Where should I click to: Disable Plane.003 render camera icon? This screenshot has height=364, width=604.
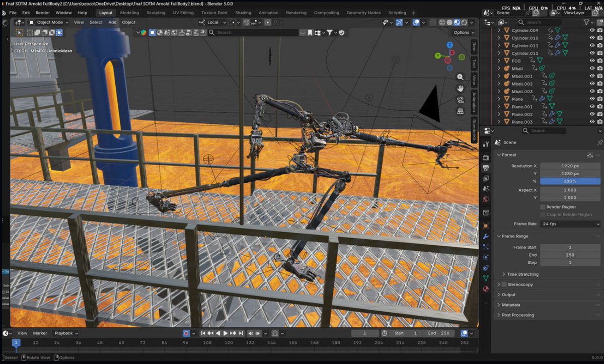pyautogui.click(x=599, y=122)
